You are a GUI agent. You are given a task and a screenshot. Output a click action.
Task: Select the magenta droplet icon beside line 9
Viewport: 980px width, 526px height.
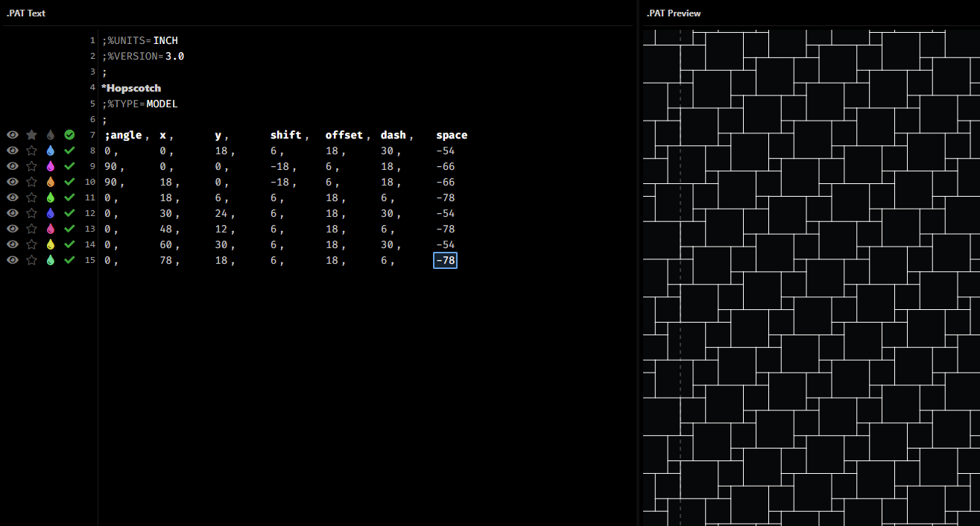(50, 166)
